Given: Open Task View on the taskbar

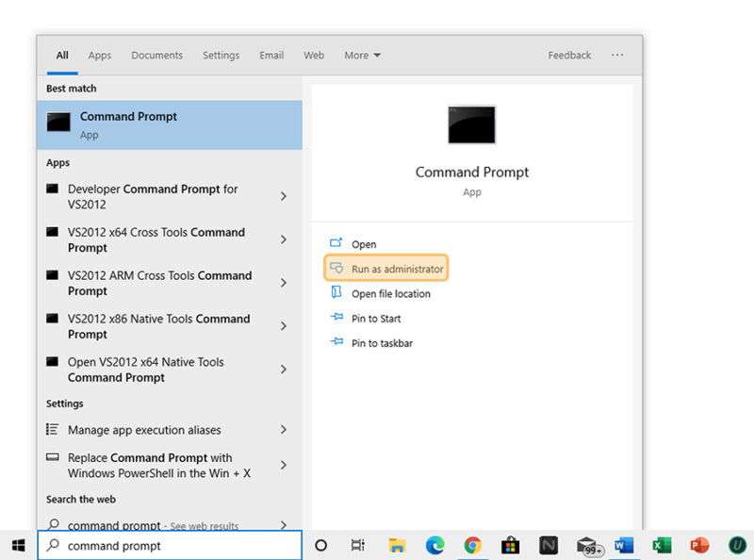Looking at the screenshot, I should 358,545.
